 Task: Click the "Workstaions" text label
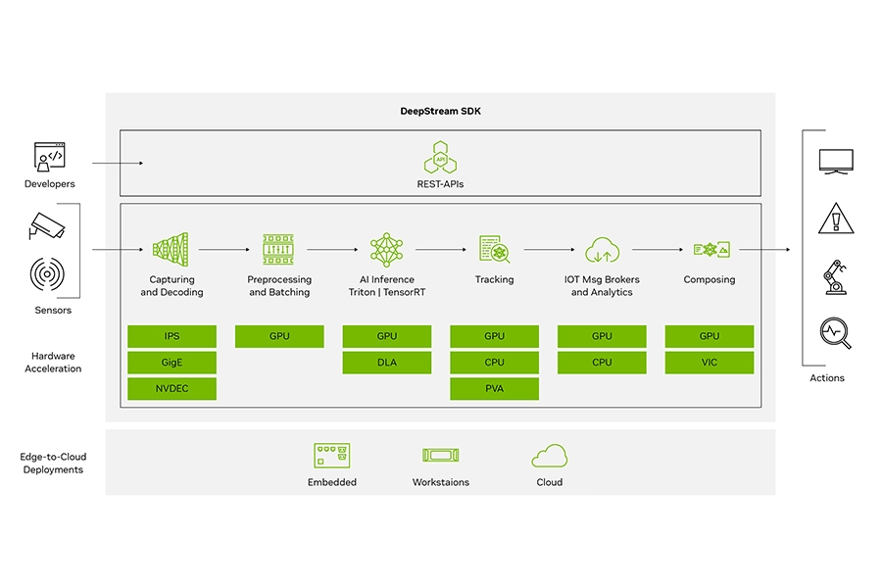pyautogui.click(x=440, y=482)
